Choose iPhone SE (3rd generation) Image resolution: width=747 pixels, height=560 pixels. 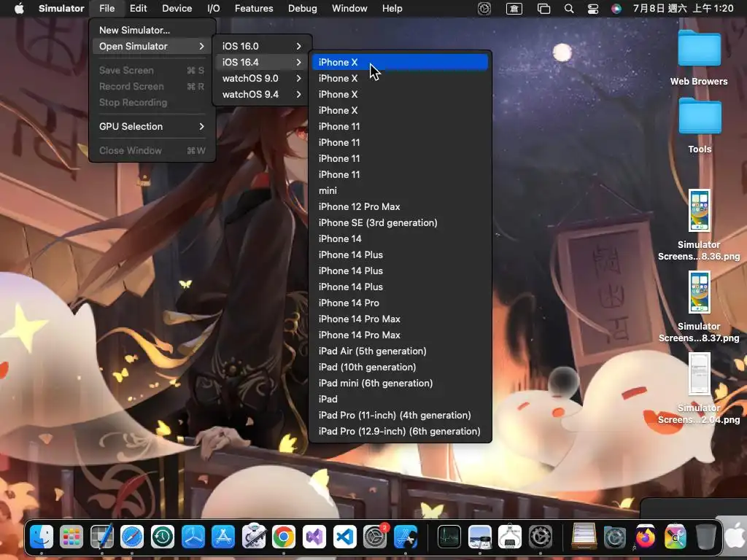point(400,223)
